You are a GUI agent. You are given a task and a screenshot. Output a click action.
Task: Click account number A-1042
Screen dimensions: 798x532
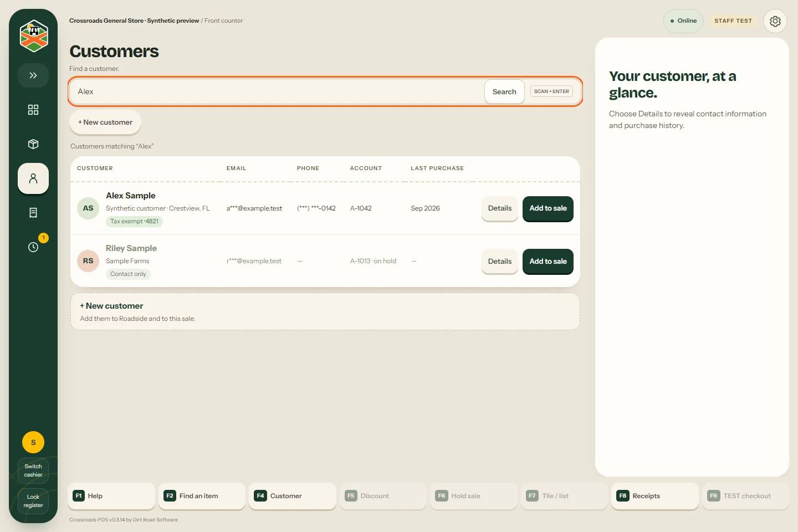pyautogui.click(x=361, y=208)
